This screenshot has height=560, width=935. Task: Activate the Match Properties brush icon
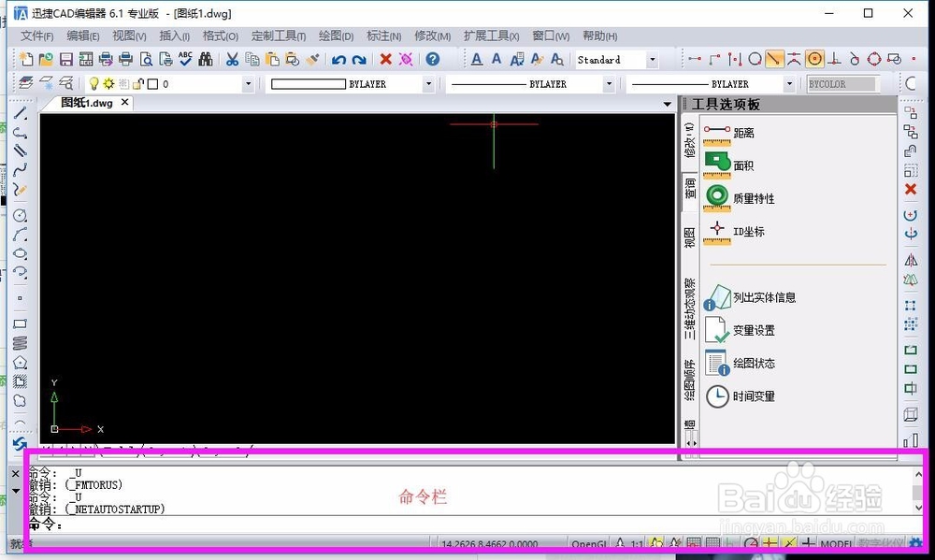point(312,59)
